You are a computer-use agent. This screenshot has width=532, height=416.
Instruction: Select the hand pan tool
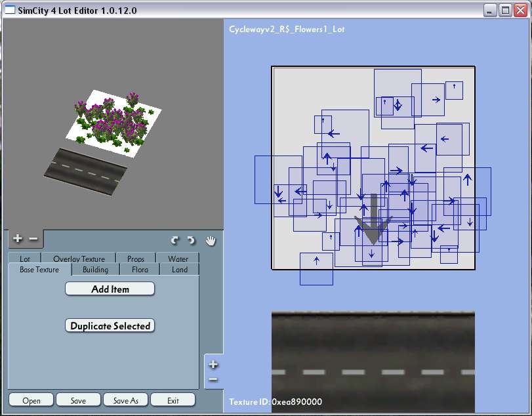(x=211, y=241)
